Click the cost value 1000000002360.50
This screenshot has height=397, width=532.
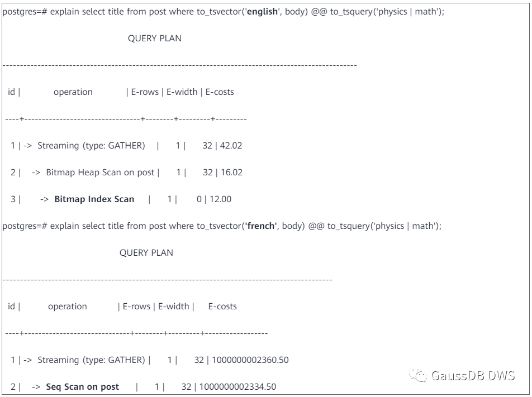click(x=250, y=360)
